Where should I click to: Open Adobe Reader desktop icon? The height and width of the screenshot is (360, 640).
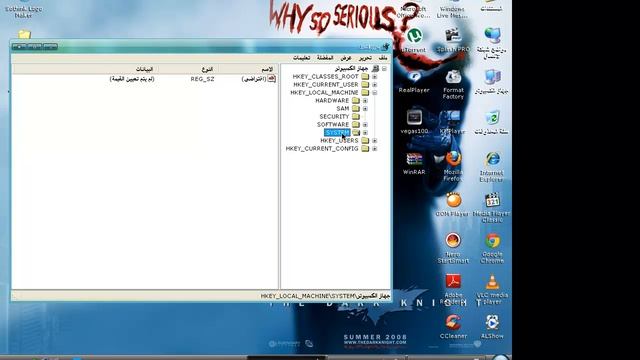tap(453, 289)
